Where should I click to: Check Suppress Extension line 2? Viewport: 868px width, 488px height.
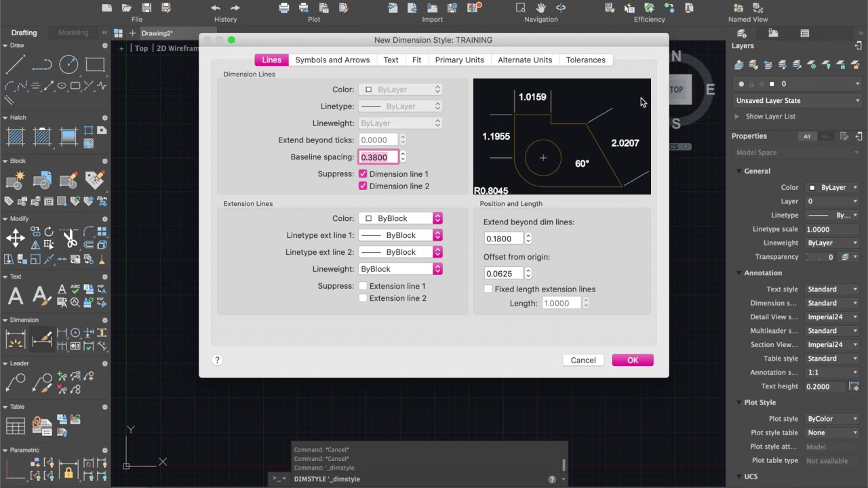(x=363, y=298)
